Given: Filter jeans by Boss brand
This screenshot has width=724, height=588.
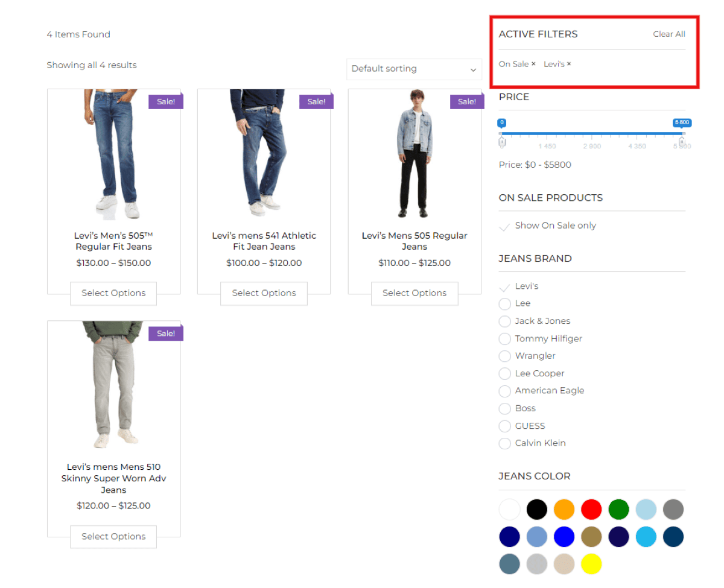Looking at the screenshot, I should 505,409.
